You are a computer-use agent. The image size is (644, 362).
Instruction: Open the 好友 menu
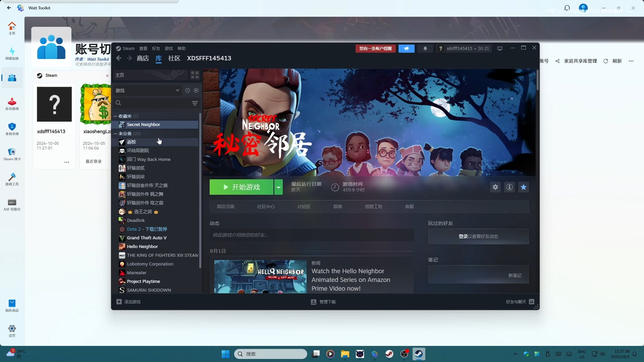click(x=156, y=49)
